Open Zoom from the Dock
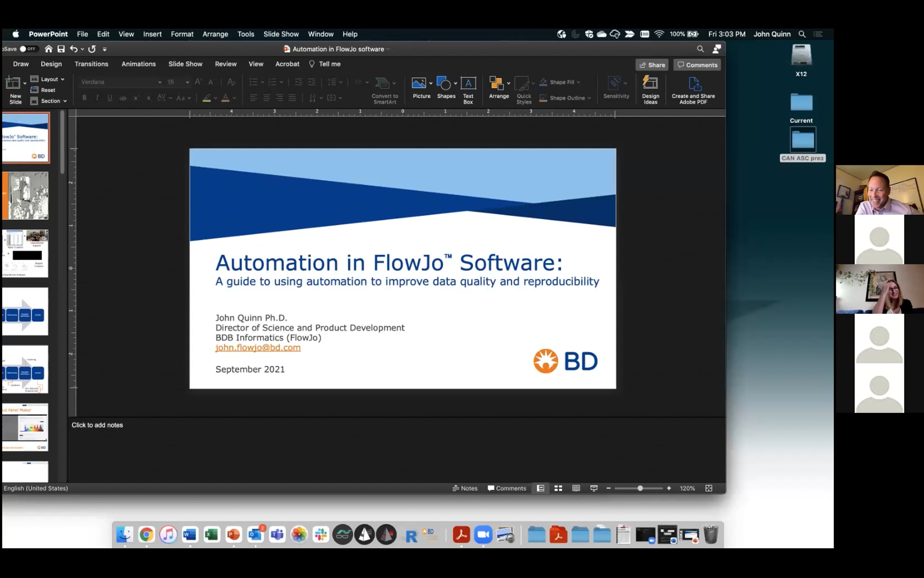This screenshot has width=924, height=578. click(x=483, y=534)
